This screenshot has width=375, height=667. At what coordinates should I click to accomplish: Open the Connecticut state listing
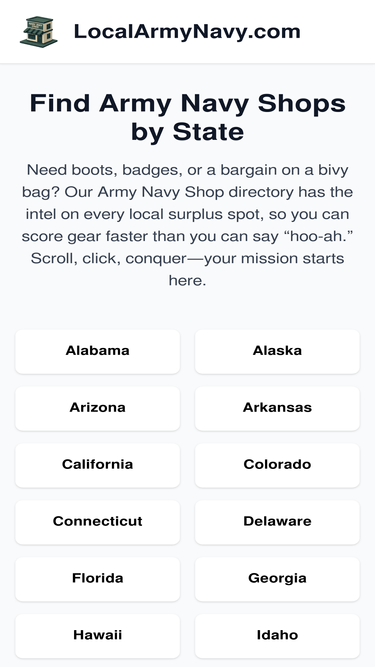click(x=97, y=522)
